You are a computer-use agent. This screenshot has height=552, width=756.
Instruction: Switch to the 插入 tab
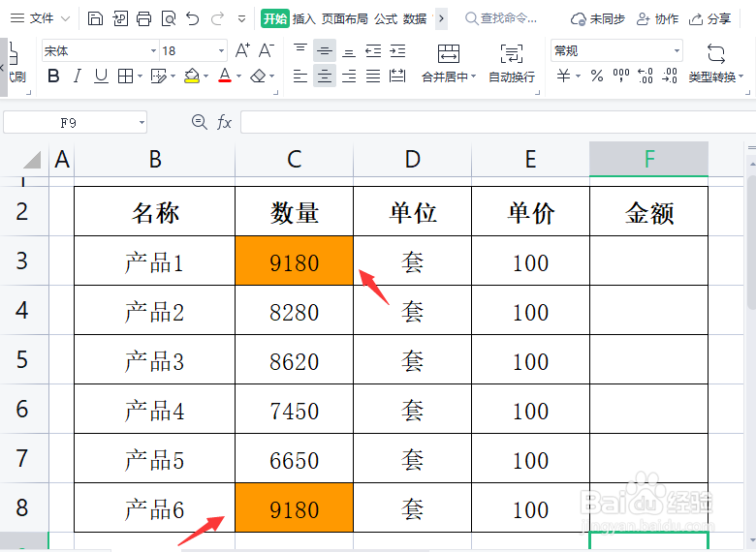[303, 18]
